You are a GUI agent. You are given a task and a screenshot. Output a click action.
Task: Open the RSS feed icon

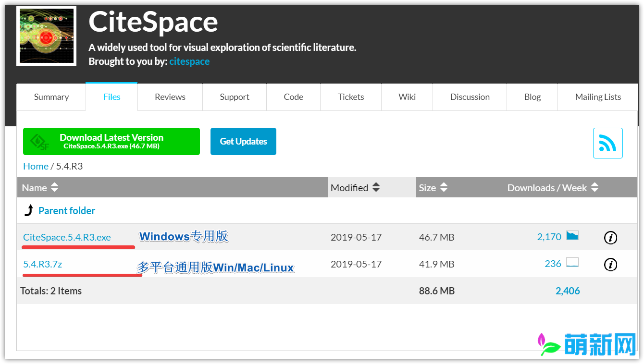tap(608, 143)
